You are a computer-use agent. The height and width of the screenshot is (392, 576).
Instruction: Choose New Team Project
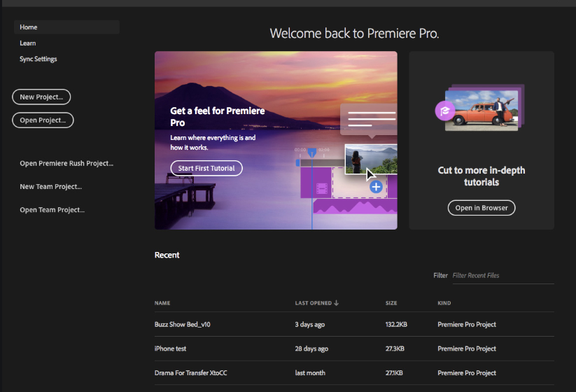50,187
